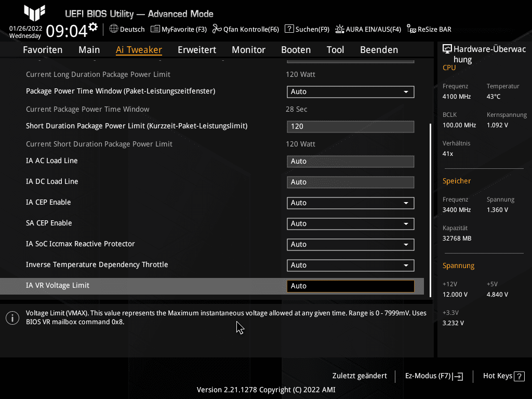The image size is (532, 399).
Task: Click IA VR Voltage Limit field
Action: 351,286
